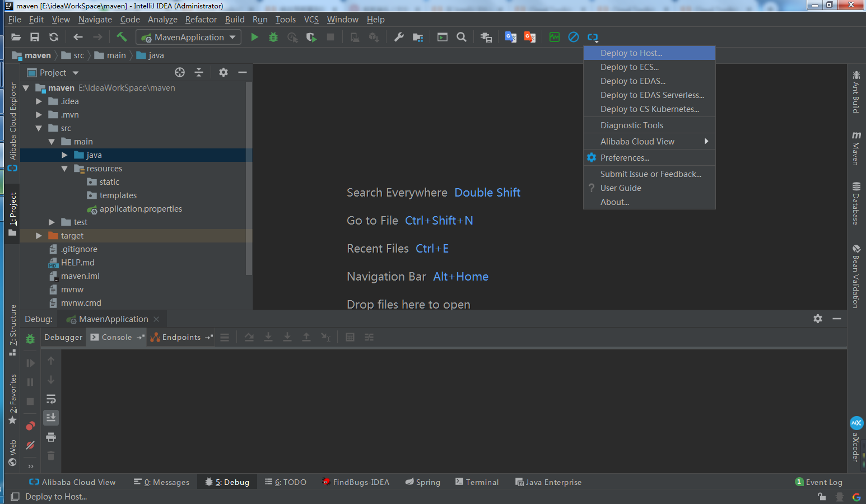Click the Debug bug icon in toolbar
This screenshot has width=866, height=504.
273,37
